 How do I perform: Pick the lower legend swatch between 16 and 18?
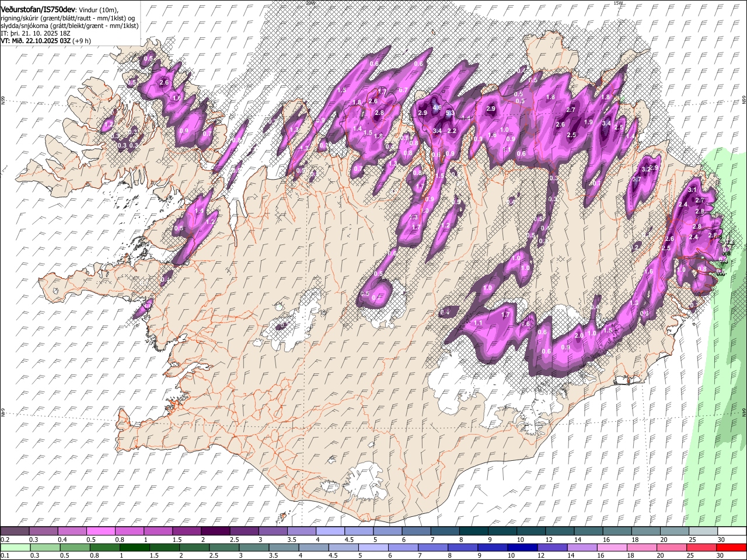pyautogui.click(x=612, y=548)
